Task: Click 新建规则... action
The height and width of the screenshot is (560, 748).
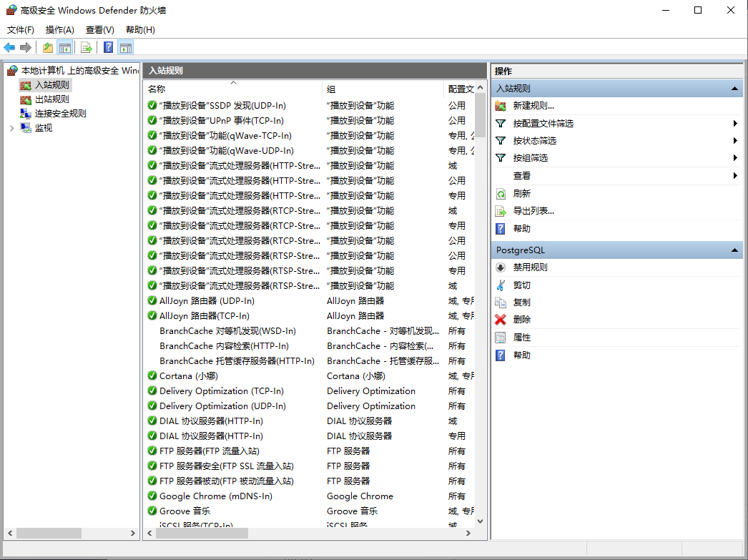Action: [533, 106]
